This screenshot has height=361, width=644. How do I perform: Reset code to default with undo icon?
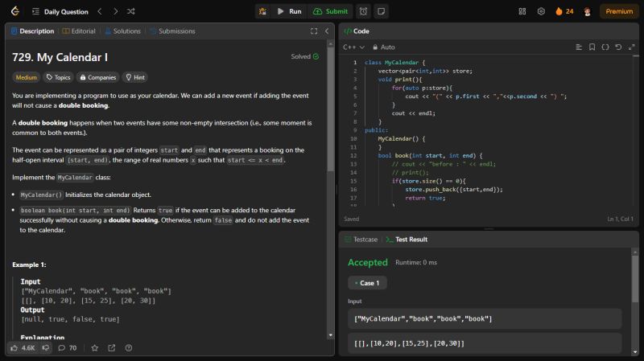coord(618,47)
